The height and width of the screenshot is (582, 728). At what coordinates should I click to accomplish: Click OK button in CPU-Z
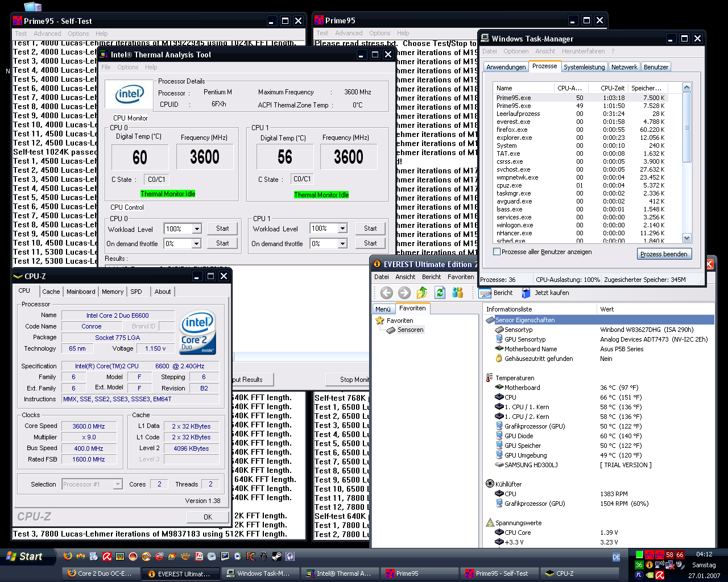point(208,517)
